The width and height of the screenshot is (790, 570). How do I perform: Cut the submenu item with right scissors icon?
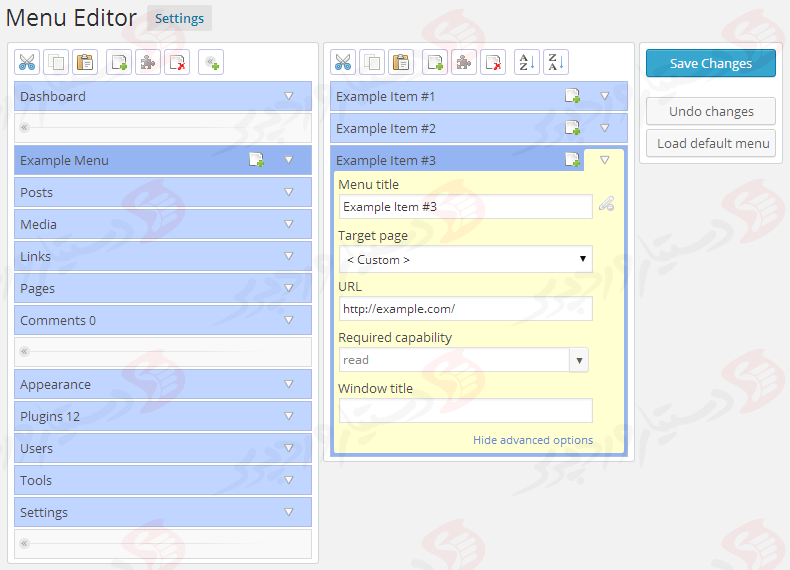343,62
